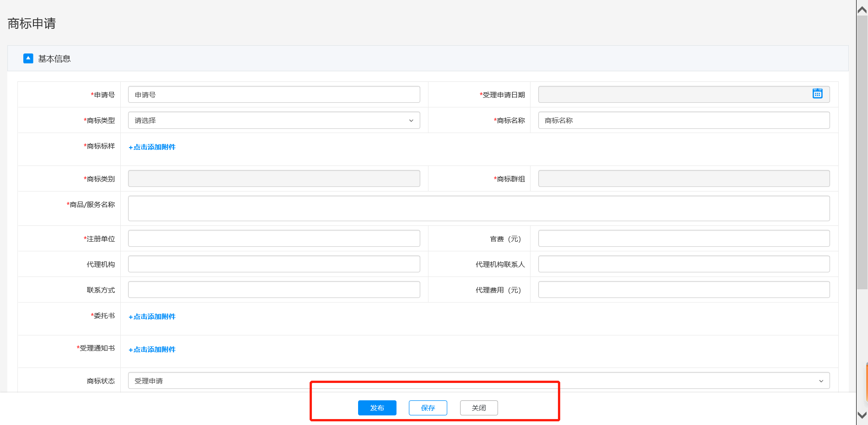Focus the 代理机构 input field
The height and width of the screenshot is (425, 868).
coord(273,264)
